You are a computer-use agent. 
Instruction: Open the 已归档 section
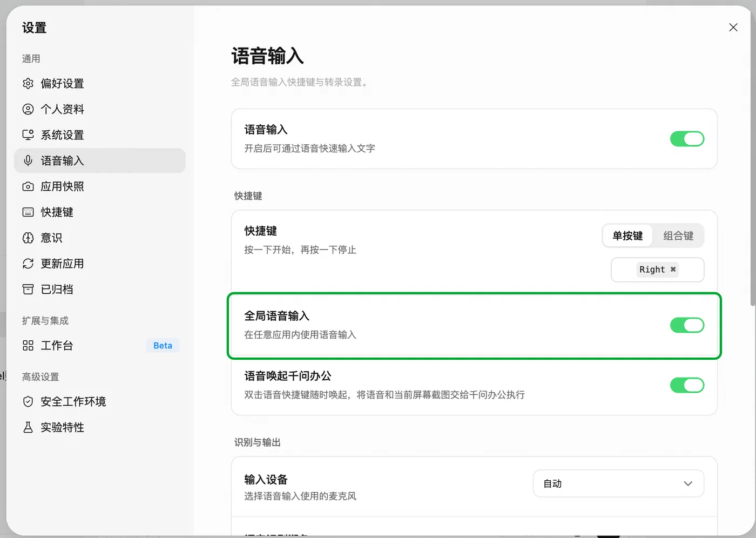[x=100, y=290]
